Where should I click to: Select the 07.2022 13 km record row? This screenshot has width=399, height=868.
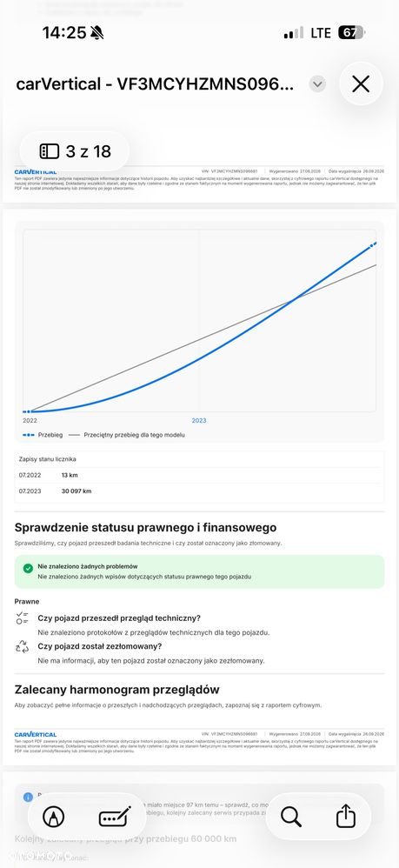[x=199, y=475]
